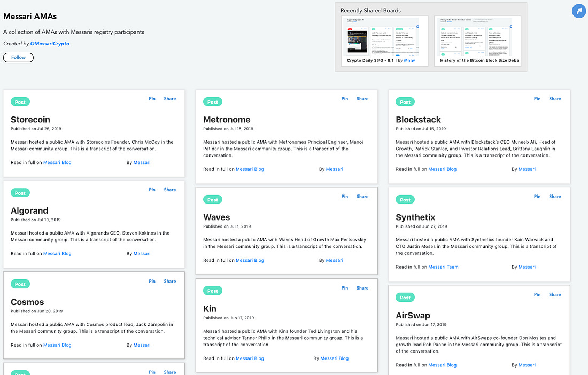Viewport: 588px width, 375px height.
Task: Share the Cosmos post
Action: pos(170,282)
